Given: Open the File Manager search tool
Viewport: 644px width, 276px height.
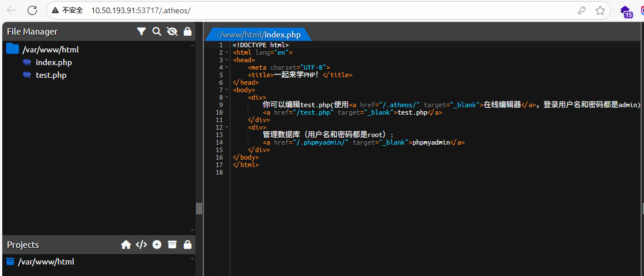Looking at the screenshot, I should click(x=157, y=32).
